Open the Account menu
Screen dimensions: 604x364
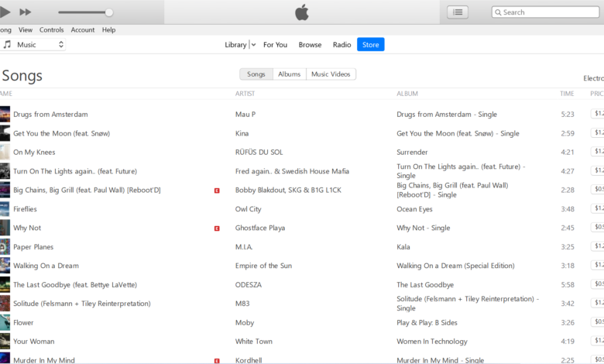tap(82, 29)
